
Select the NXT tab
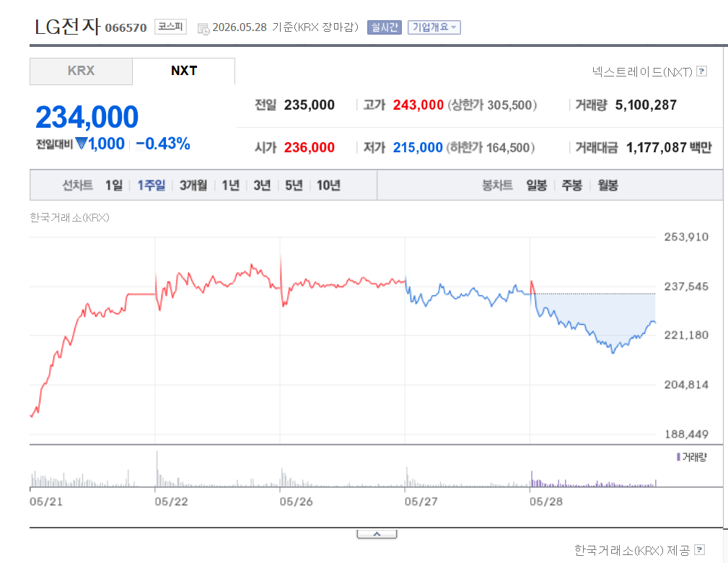184,71
